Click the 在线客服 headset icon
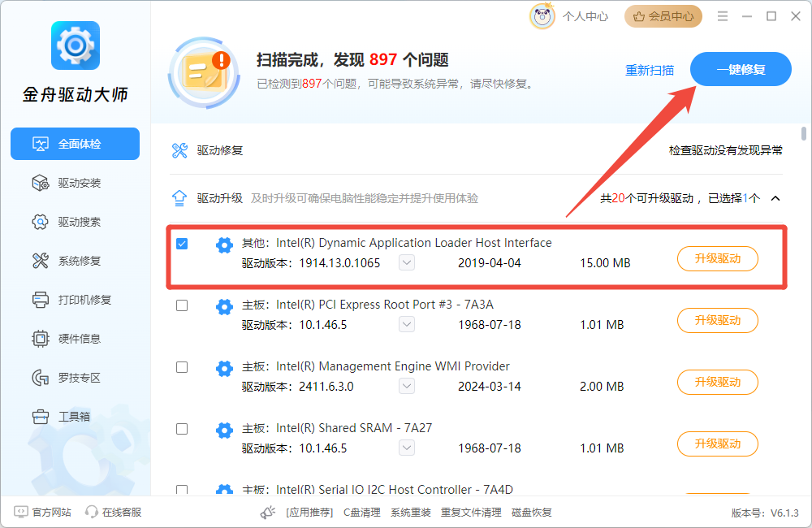 coord(92,512)
